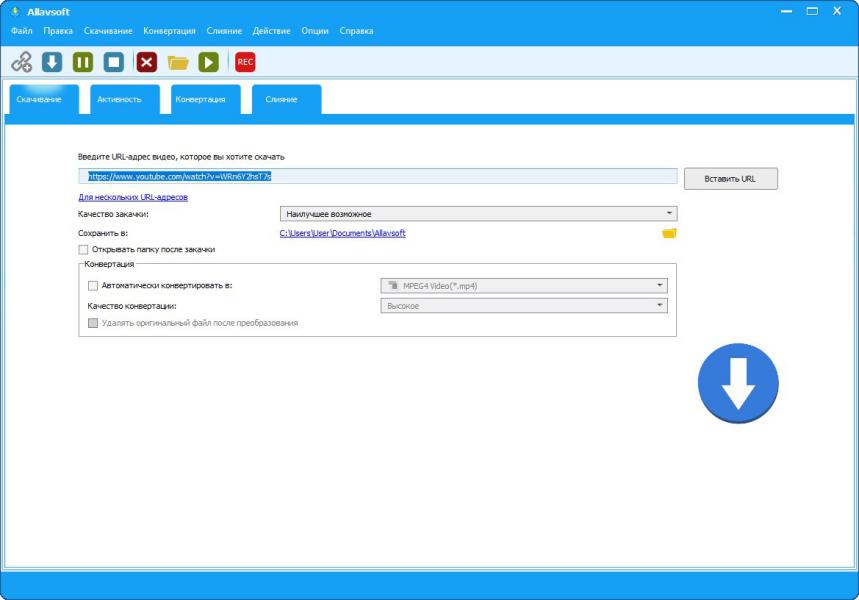
Task: Switch to the Конвертация tab
Action: [205, 99]
